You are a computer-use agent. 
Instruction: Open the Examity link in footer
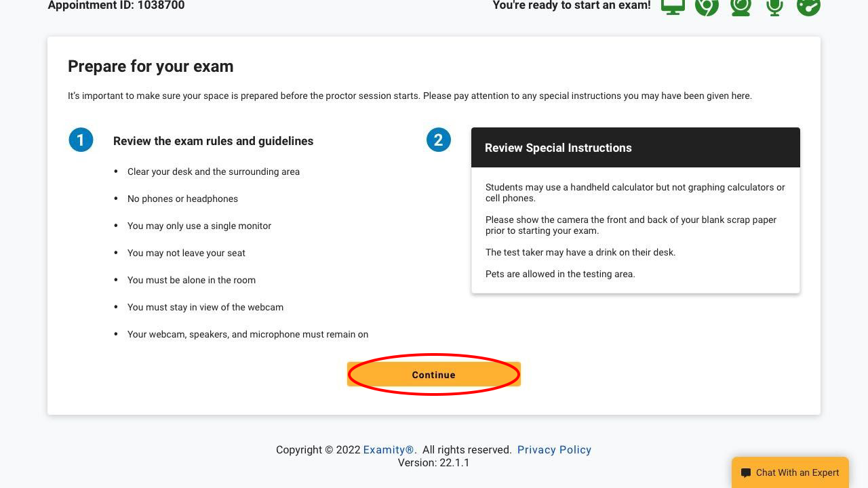point(389,449)
